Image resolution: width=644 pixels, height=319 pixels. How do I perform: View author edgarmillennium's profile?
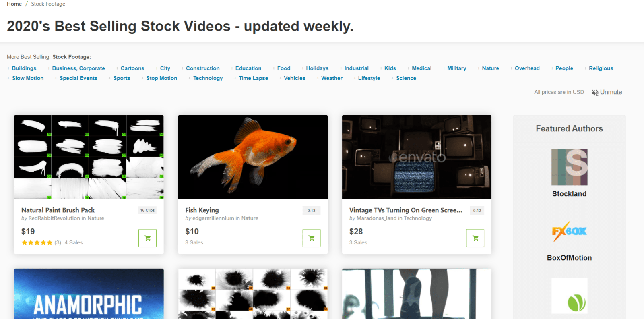[x=213, y=218]
